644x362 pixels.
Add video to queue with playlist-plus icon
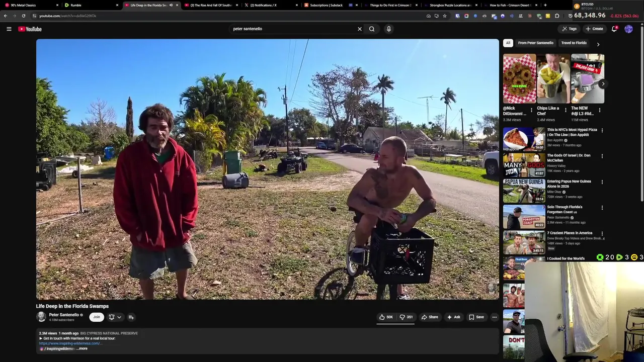coord(131,317)
